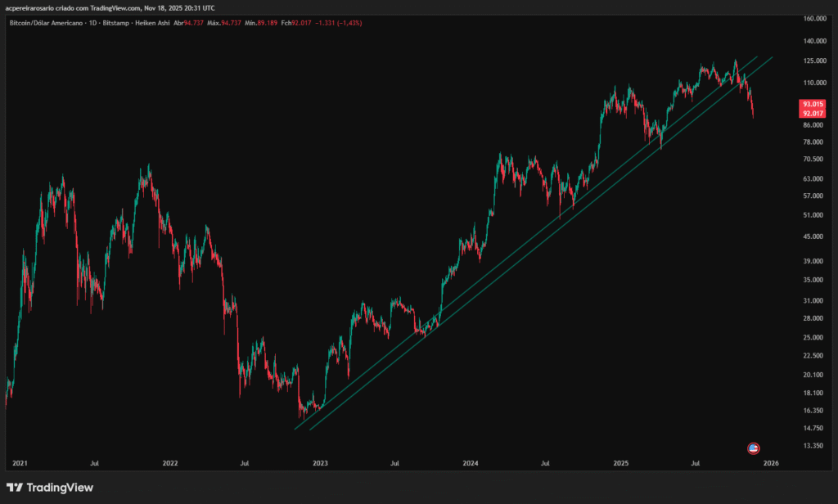Click the Bitcoin/Dólar Americano symbol title
The height and width of the screenshot is (504, 838).
click(x=45, y=23)
